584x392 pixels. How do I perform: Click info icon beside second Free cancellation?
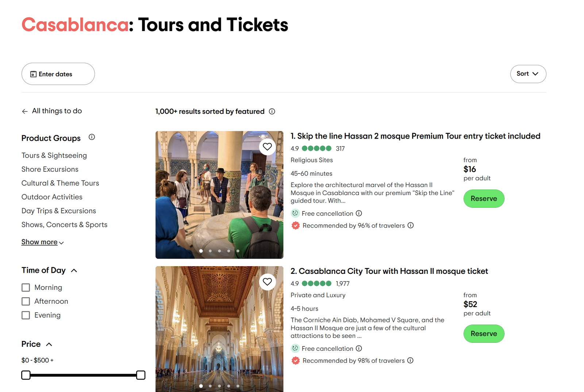point(359,349)
